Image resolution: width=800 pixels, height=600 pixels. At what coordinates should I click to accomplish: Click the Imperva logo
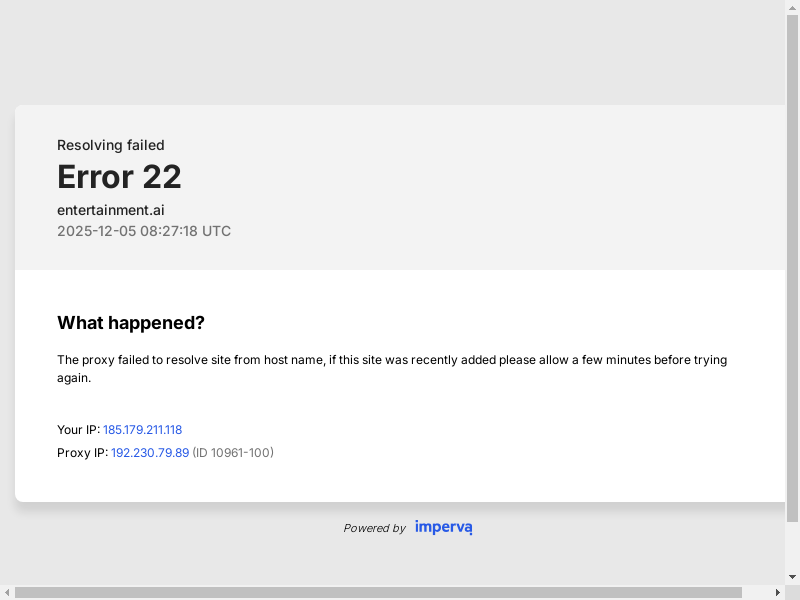tap(443, 527)
